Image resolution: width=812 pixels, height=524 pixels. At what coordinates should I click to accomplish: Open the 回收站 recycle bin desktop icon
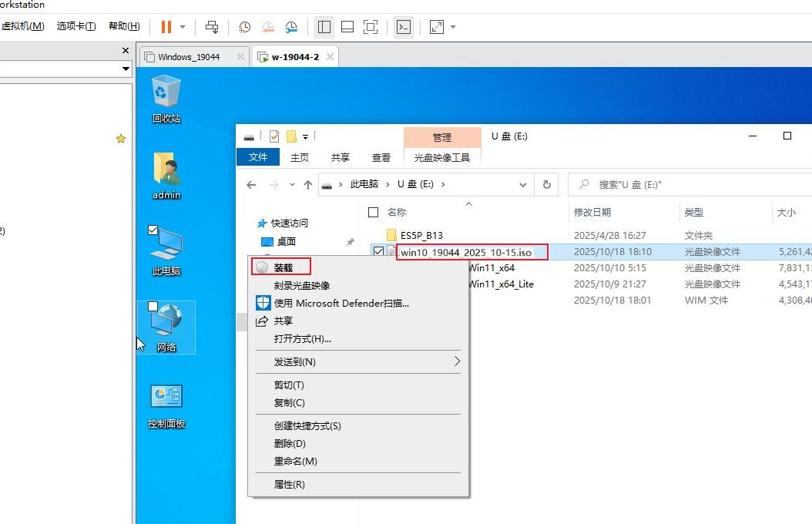tap(166, 96)
